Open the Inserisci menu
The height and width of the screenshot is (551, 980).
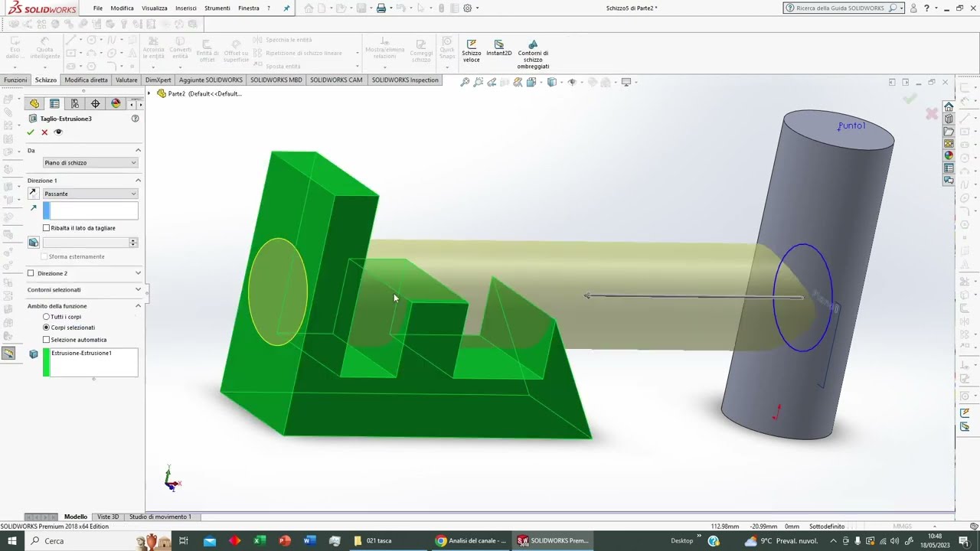pos(186,8)
